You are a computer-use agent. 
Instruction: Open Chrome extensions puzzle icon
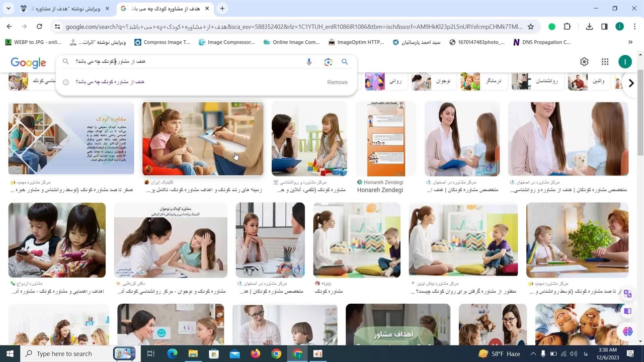567,27
